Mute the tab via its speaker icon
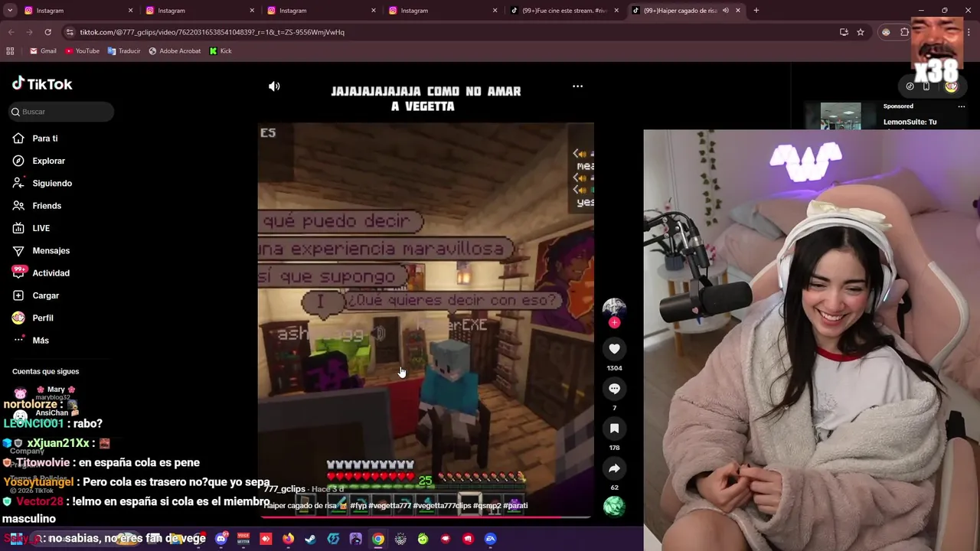Screen dimensions: 980x551 tap(725, 11)
